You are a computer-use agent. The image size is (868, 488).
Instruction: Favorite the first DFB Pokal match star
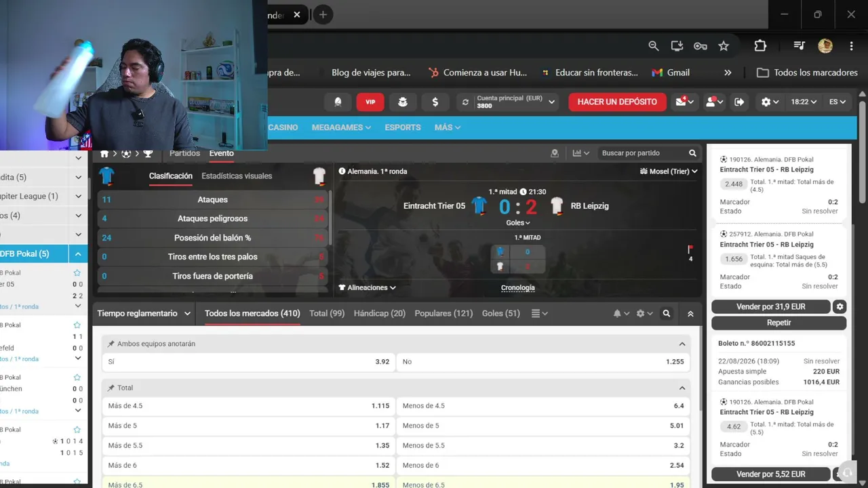click(77, 272)
